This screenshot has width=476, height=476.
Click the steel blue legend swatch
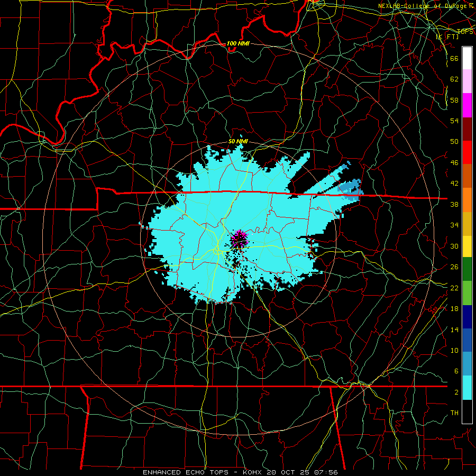pyautogui.click(x=467, y=363)
